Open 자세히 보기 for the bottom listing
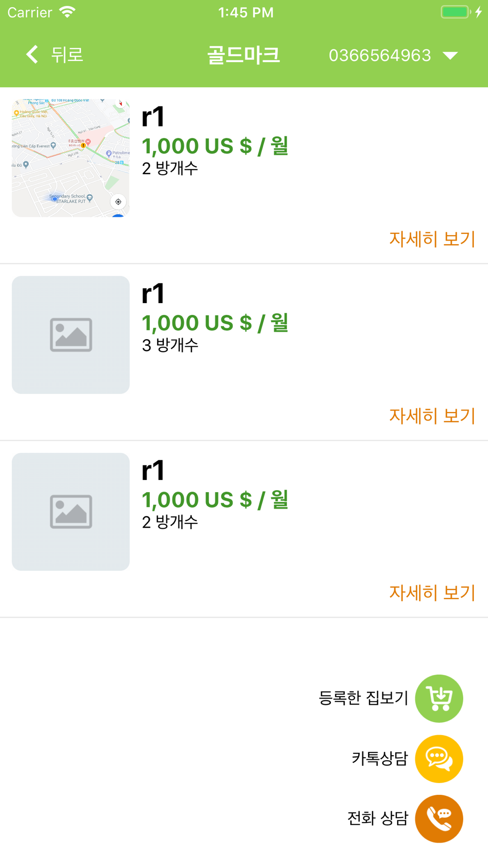 432,593
